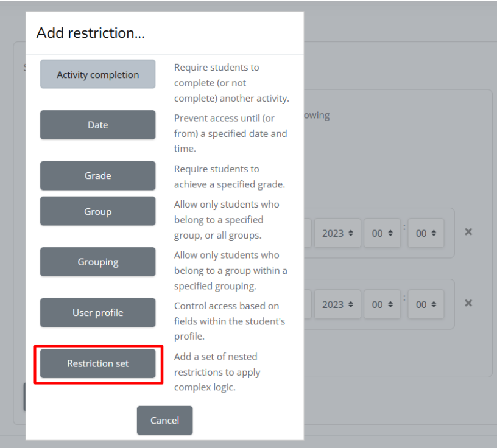Screen dimensions: 497x448
Task: Choose the Activity completion restriction
Action: pyautogui.click(x=98, y=74)
